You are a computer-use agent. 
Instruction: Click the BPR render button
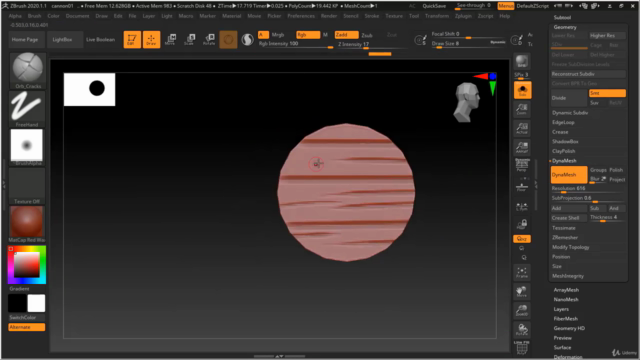[x=522, y=61]
